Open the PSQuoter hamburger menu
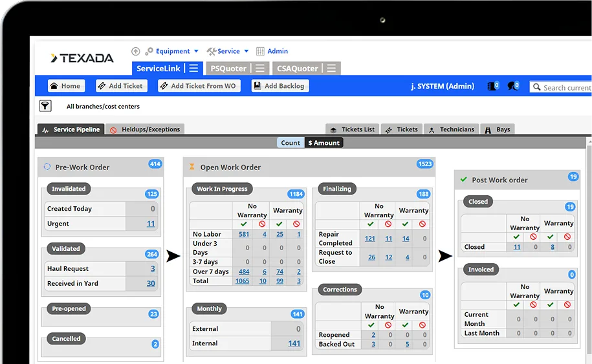The height and width of the screenshot is (364, 592). (259, 69)
